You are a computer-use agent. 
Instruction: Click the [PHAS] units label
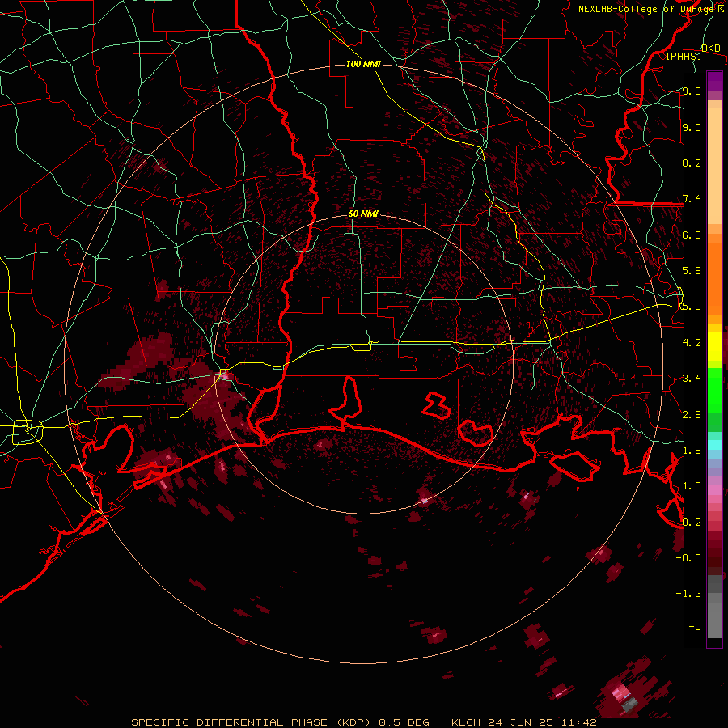[684, 56]
